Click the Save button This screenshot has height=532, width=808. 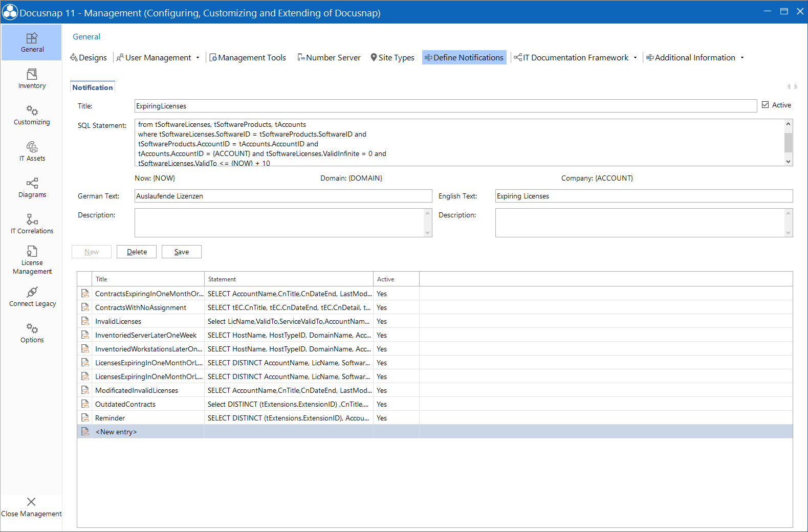point(182,252)
